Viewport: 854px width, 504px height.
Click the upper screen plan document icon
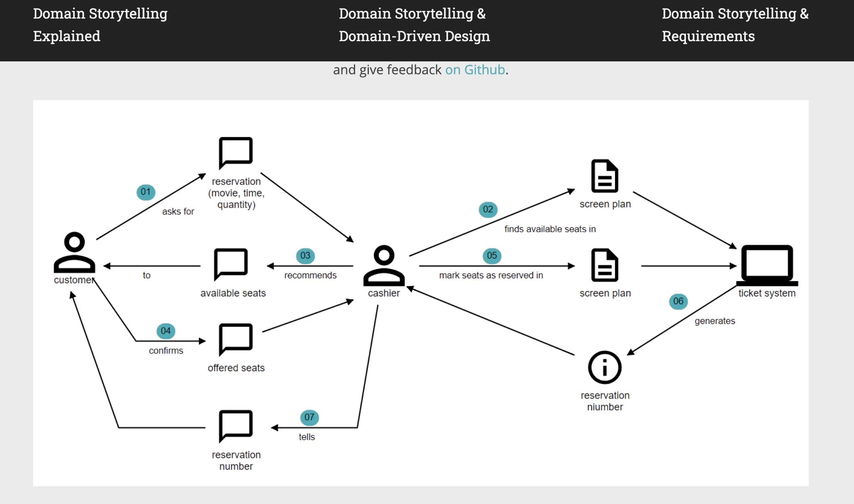[604, 176]
